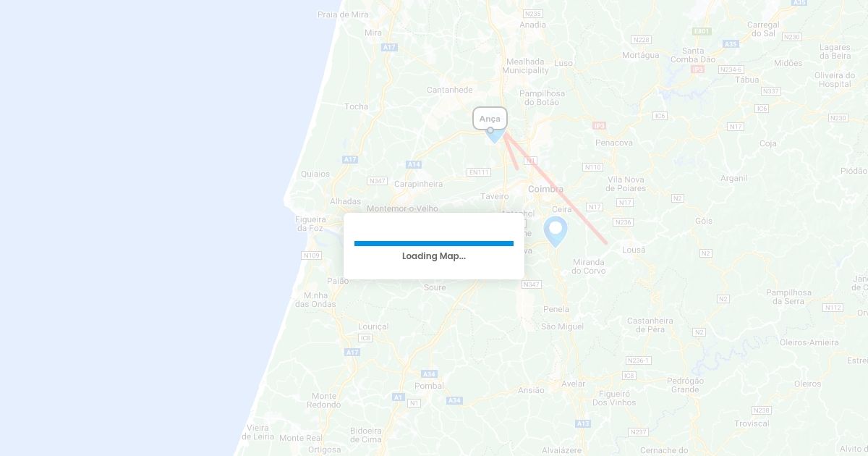Select the EN111 road shield

click(x=479, y=172)
